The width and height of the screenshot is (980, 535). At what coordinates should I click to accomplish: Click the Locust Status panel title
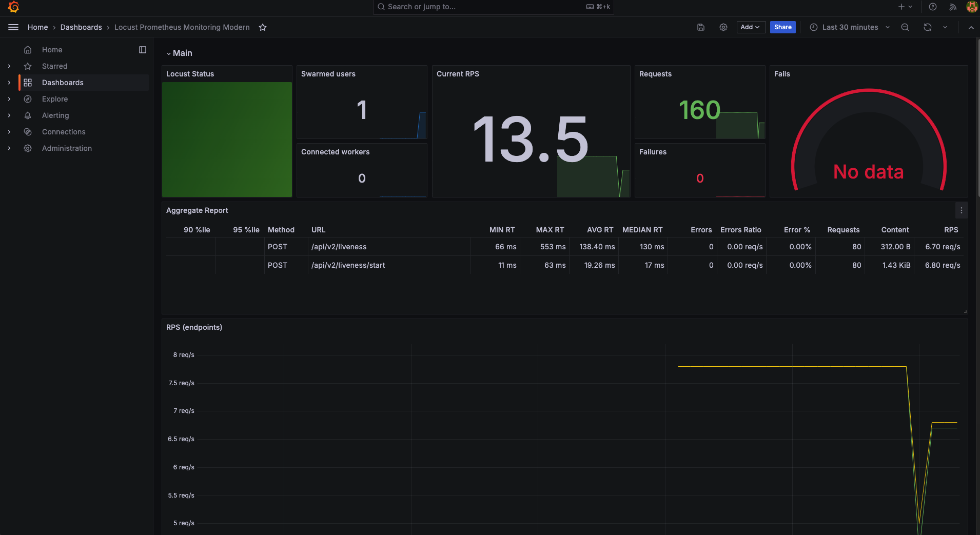click(190, 74)
